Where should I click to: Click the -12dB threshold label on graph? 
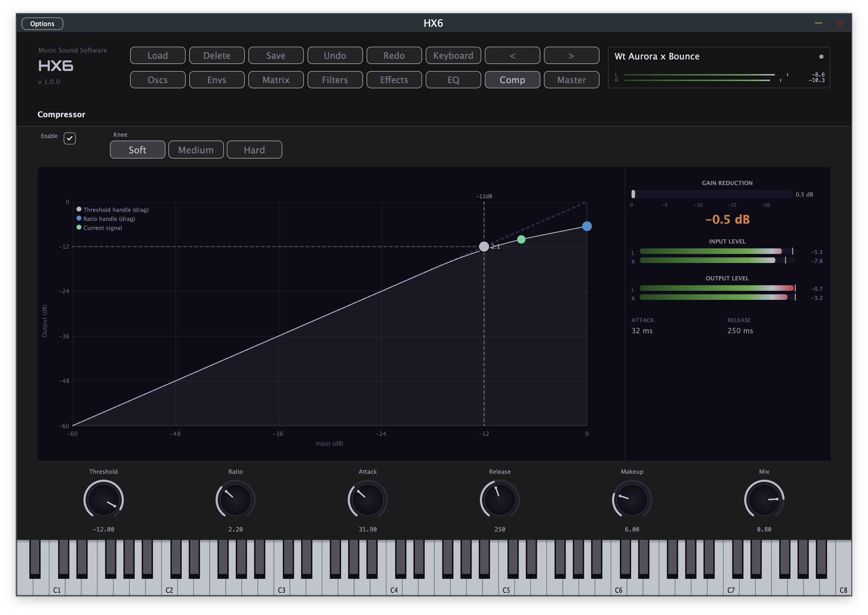tap(483, 196)
